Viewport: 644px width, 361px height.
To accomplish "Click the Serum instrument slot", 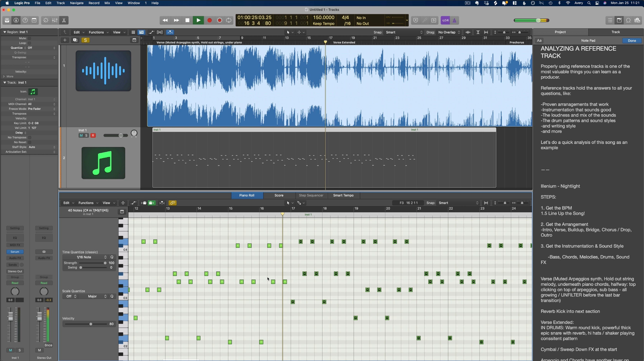I will (x=15, y=252).
